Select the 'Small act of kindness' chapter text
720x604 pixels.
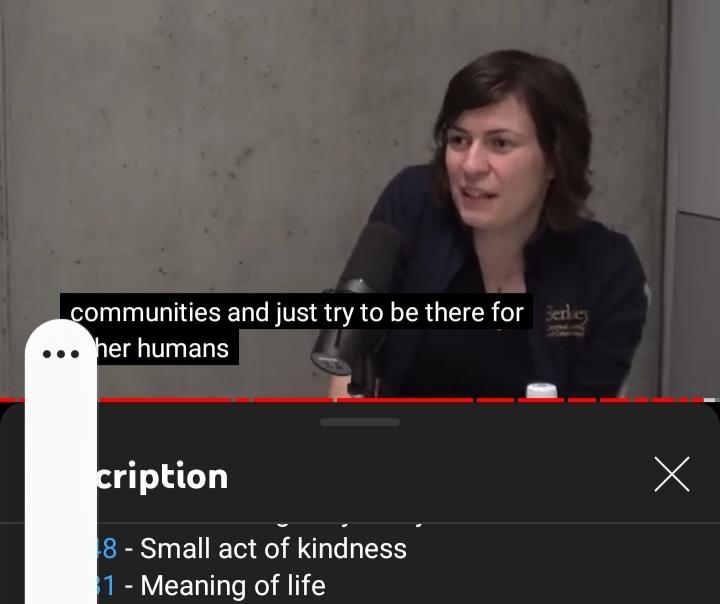click(x=273, y=548)
